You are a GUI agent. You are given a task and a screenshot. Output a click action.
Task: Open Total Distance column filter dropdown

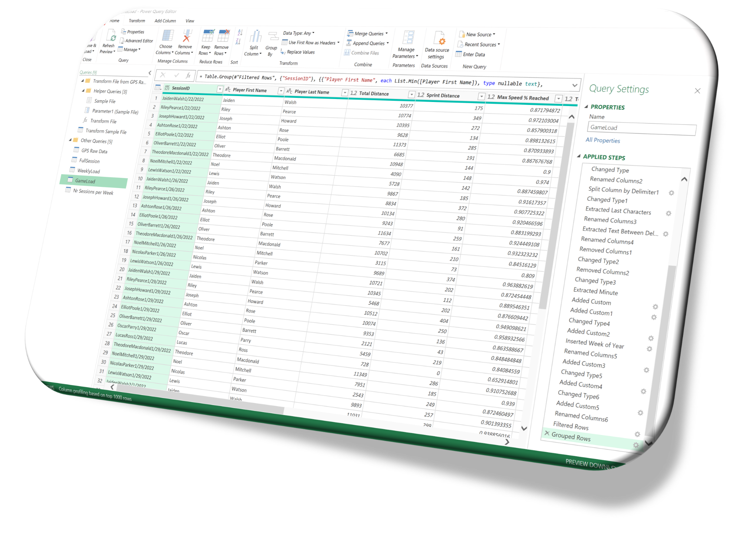tap(411, 95)
